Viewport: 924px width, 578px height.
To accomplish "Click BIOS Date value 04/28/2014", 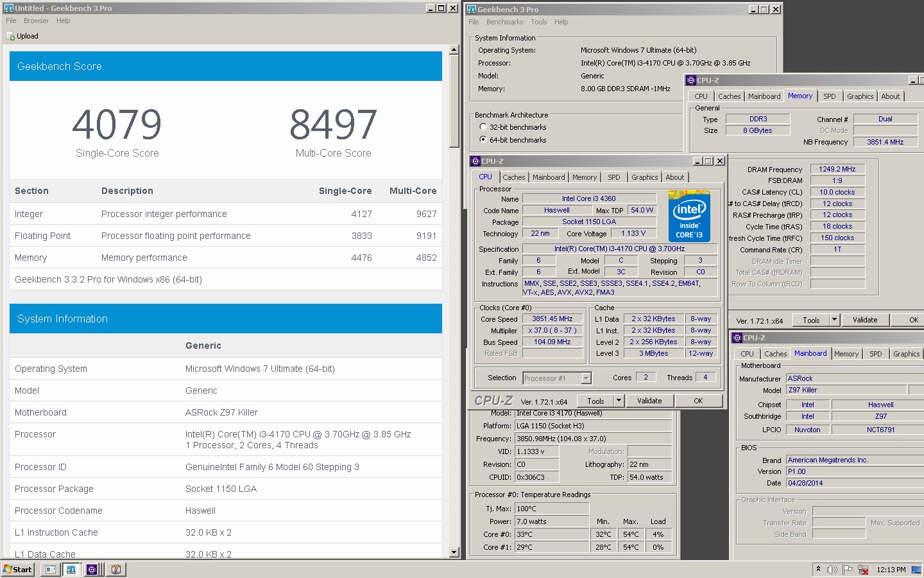I will click(855, 484).
